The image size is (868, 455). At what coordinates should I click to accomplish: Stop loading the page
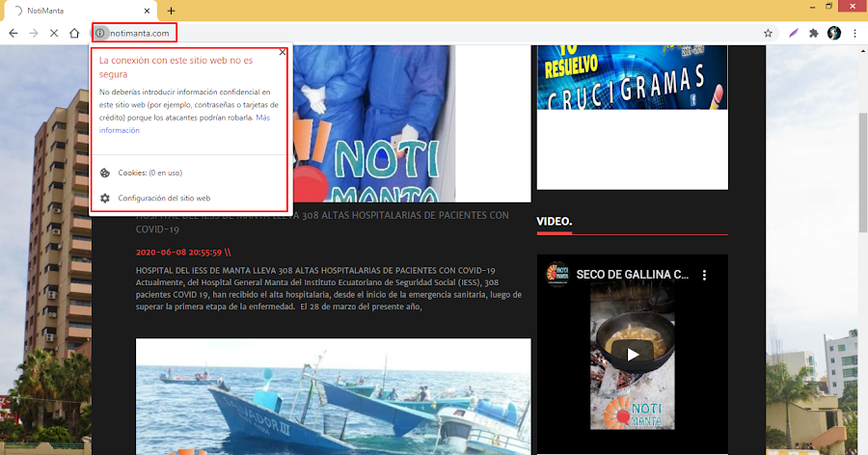54,33
